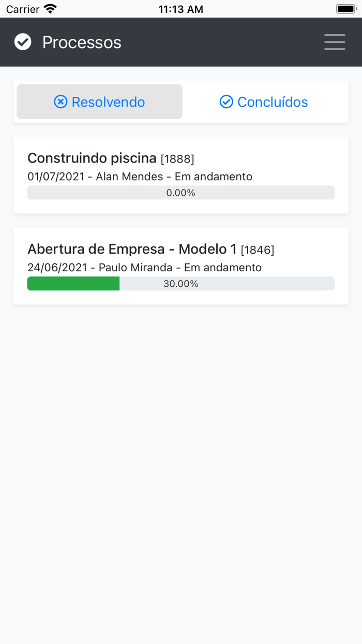
Task: Tap the battery icon in the status bar
Action: pos(344,8)
